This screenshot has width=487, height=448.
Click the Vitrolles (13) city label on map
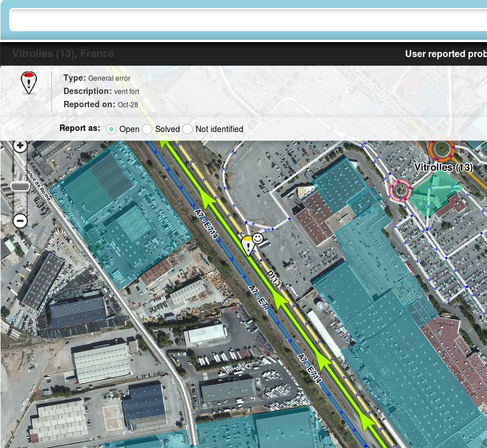[443, 168]
